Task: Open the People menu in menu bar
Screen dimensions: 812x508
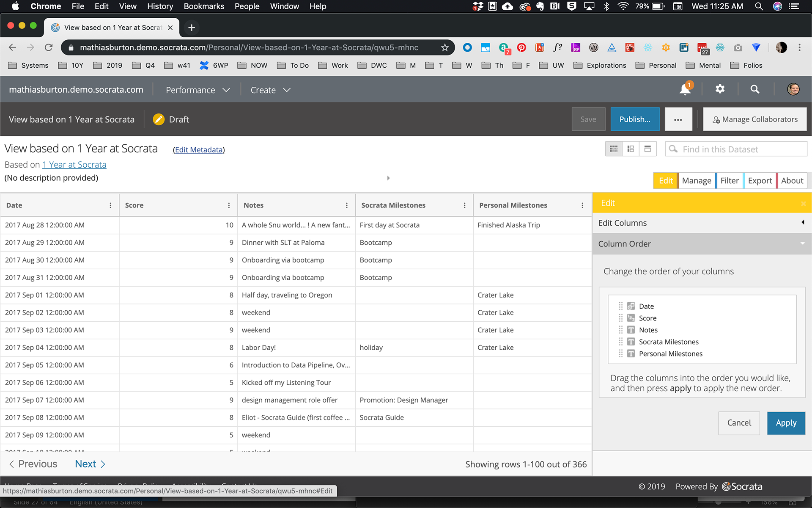Action: click(247, 6)
